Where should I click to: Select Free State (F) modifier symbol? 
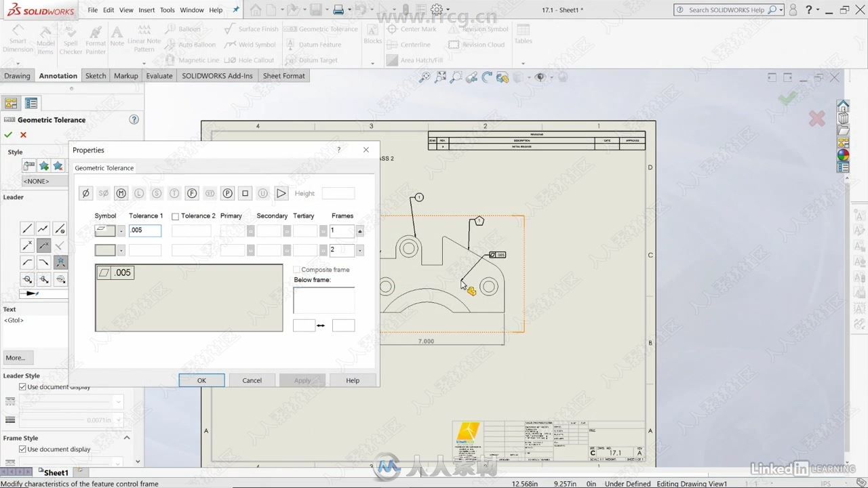coord(192,193)
